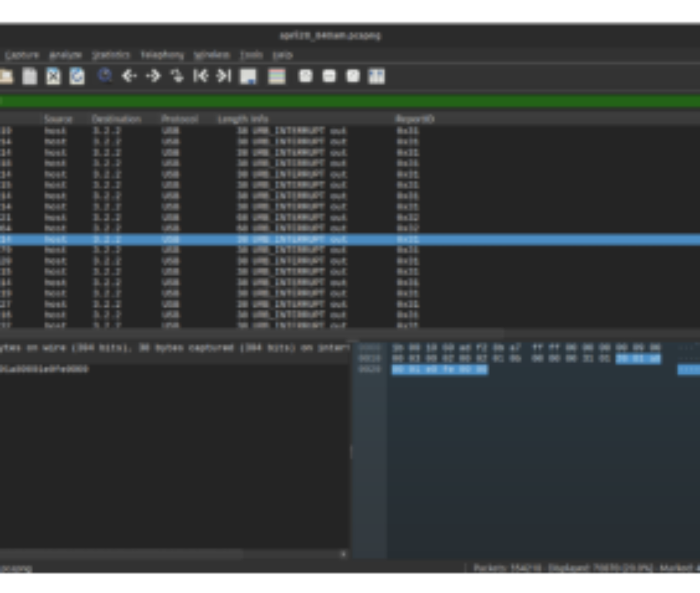Reload this capture file icon

pos(77,76)
